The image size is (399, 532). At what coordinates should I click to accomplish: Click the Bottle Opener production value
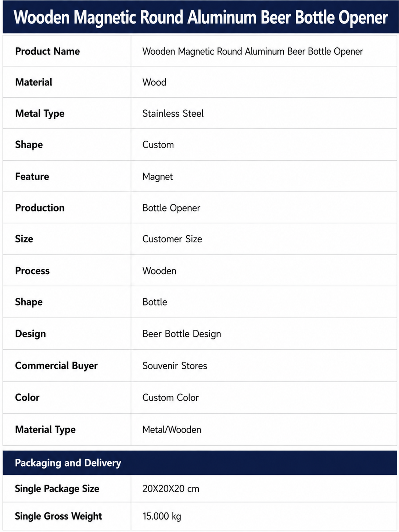click(171, 208)
